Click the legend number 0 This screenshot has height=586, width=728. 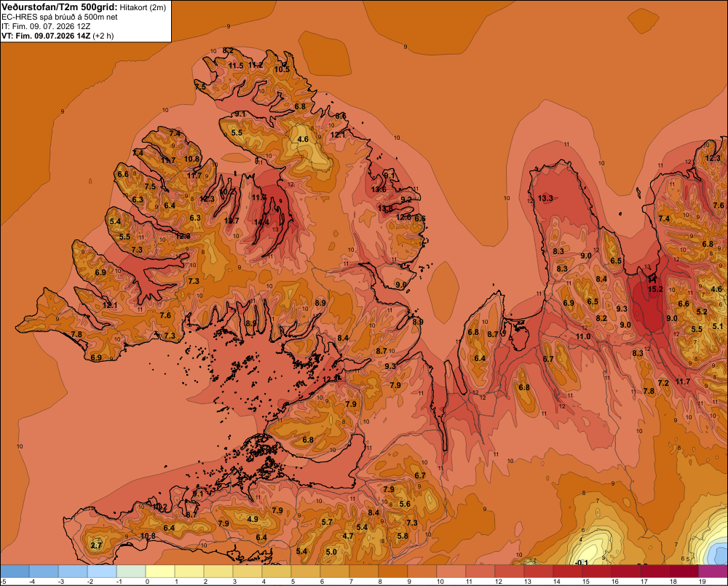(147, 582)
